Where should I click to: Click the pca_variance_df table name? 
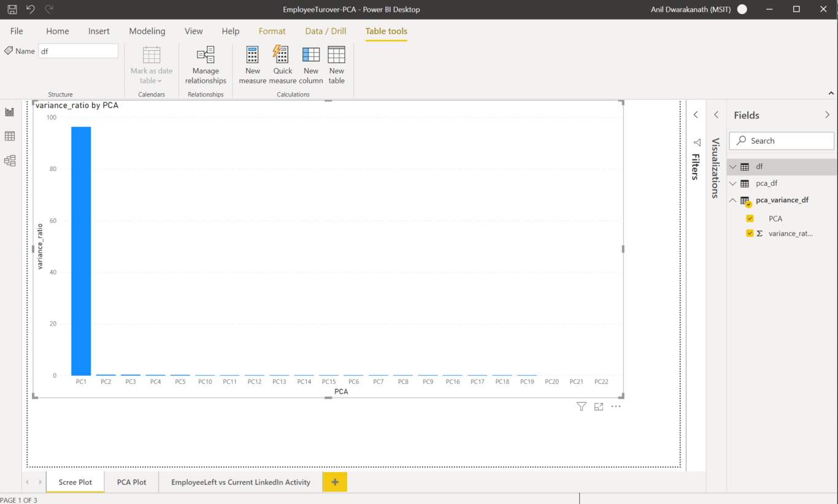pyautogui.click(x=782, y=200)
